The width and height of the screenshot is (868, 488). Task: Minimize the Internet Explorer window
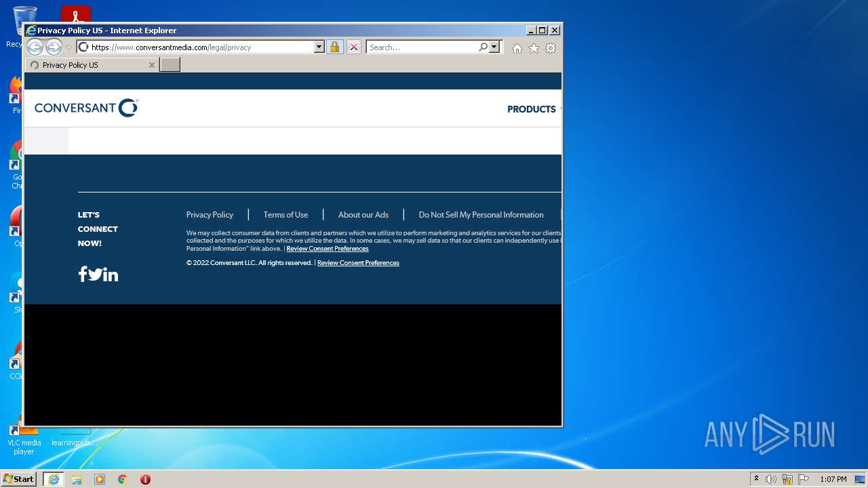click(531, 30)
